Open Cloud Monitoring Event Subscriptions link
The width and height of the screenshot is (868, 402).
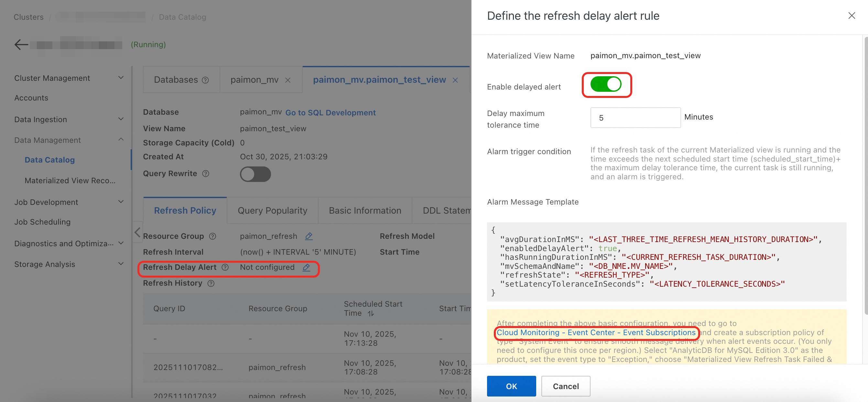tap(596, 332)
